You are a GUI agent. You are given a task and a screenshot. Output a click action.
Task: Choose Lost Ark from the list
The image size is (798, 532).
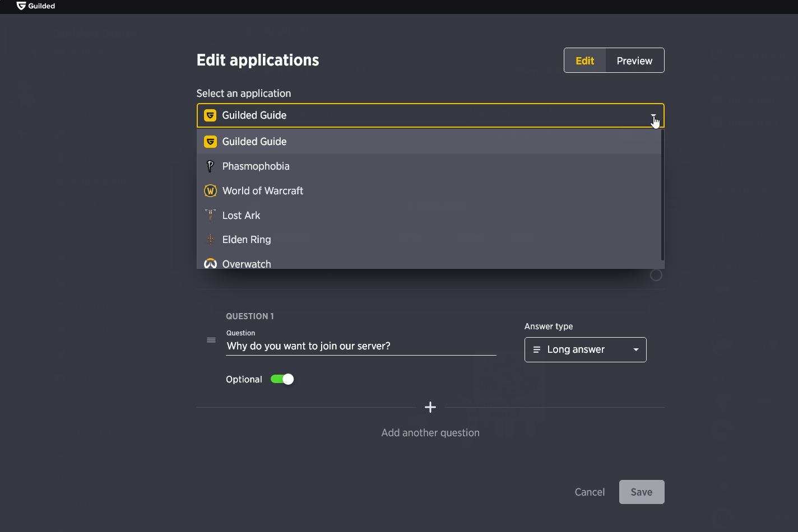(x=429, y=215)
